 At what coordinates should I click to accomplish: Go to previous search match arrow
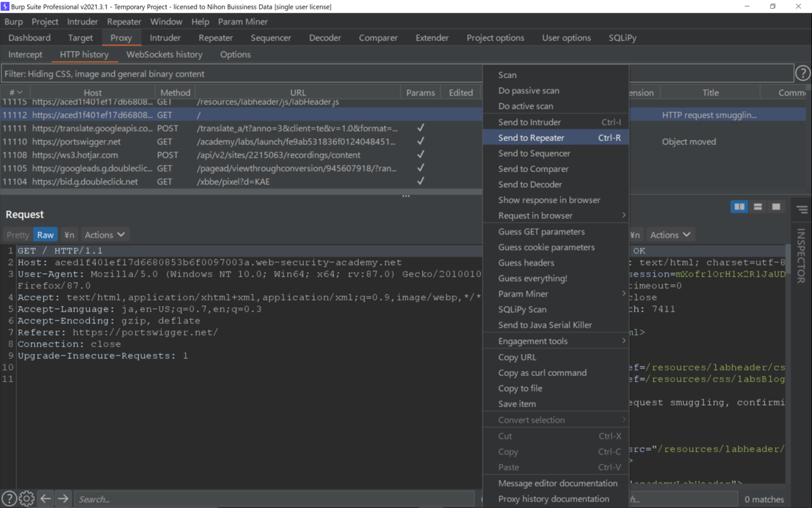pyautogui.click(x=45, y=499)
